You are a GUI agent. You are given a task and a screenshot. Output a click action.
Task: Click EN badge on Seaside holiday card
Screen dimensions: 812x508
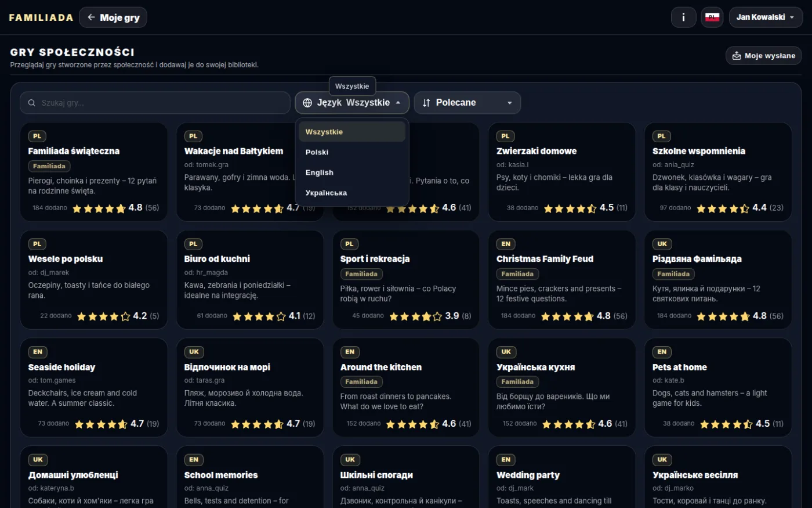38,352
